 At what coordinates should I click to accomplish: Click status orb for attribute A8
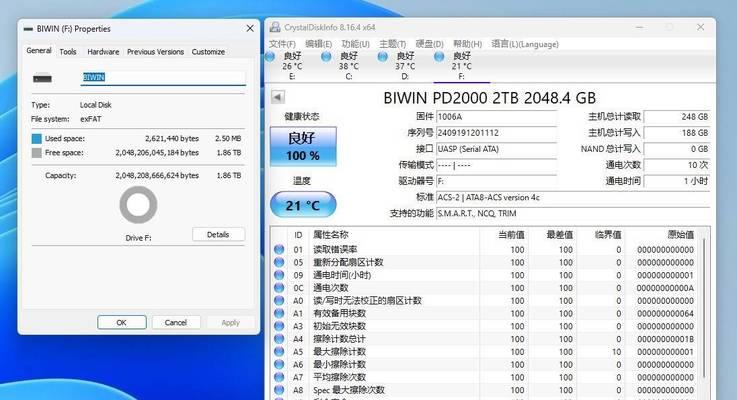pos(279,389)
